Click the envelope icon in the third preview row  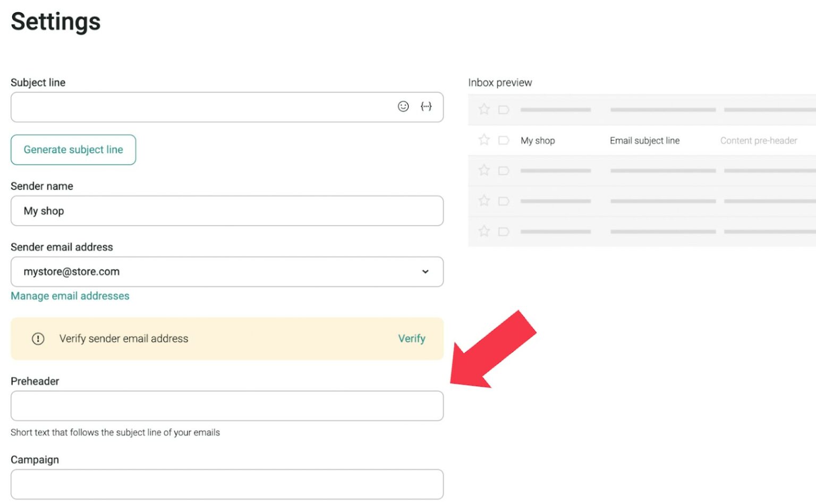504,170
